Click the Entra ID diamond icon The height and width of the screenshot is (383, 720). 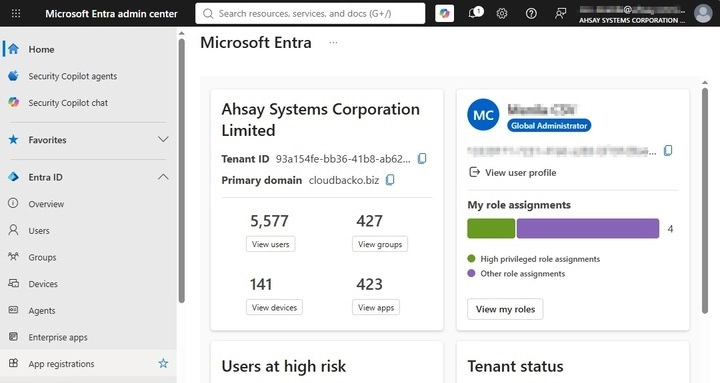13,177
